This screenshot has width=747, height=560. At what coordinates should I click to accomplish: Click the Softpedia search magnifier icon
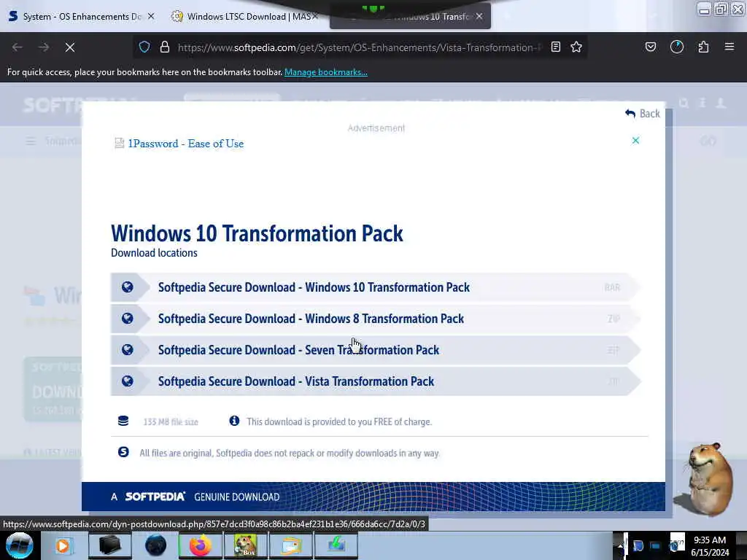(x=684, y=104)
